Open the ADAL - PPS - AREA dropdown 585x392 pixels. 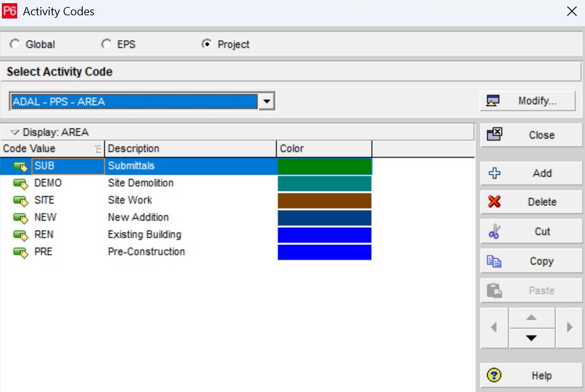[267, 101]
